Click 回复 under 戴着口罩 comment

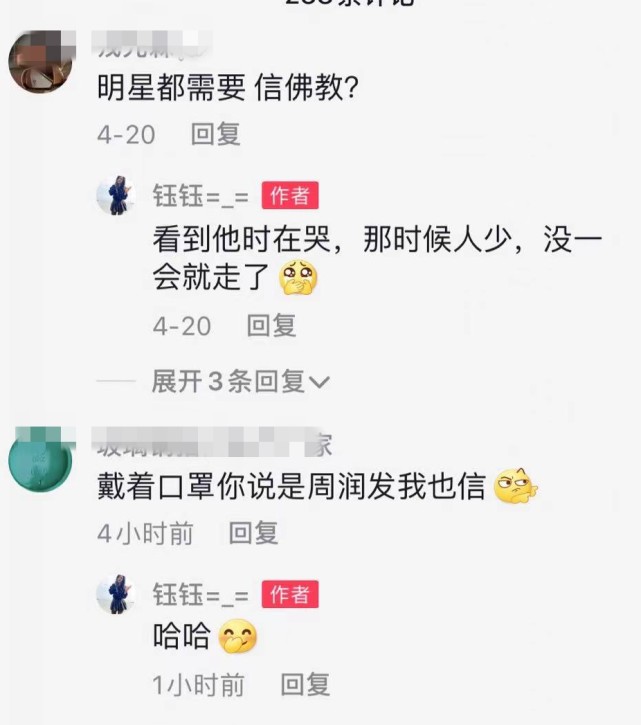click(x=253, y=533)
